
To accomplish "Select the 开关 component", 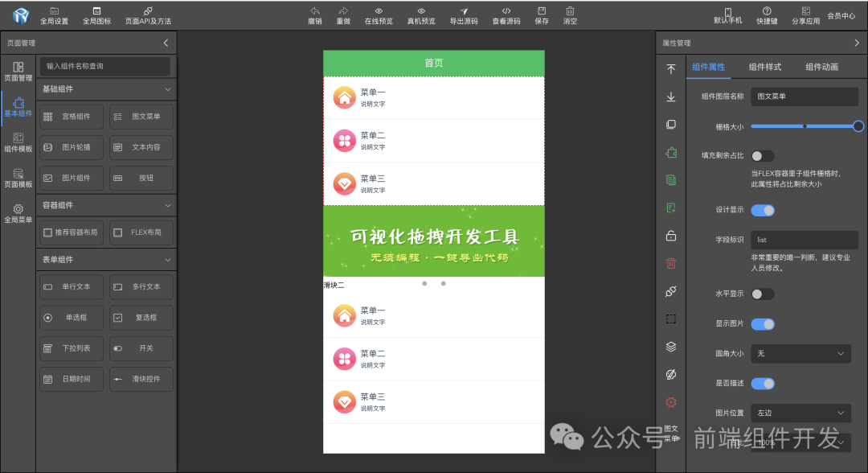I will [x=141, y=348].
